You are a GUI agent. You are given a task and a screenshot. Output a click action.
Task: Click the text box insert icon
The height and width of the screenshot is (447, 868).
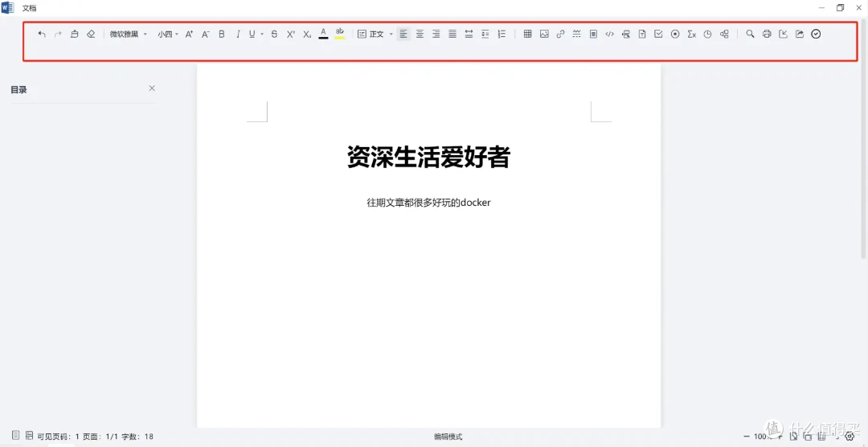(x=626, y=35)
